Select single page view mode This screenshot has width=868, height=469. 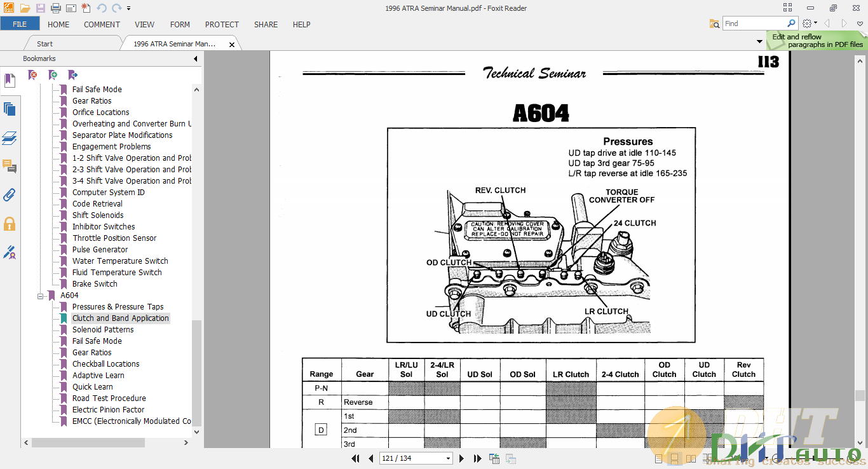pyautogui.click(x=659, y=458)
